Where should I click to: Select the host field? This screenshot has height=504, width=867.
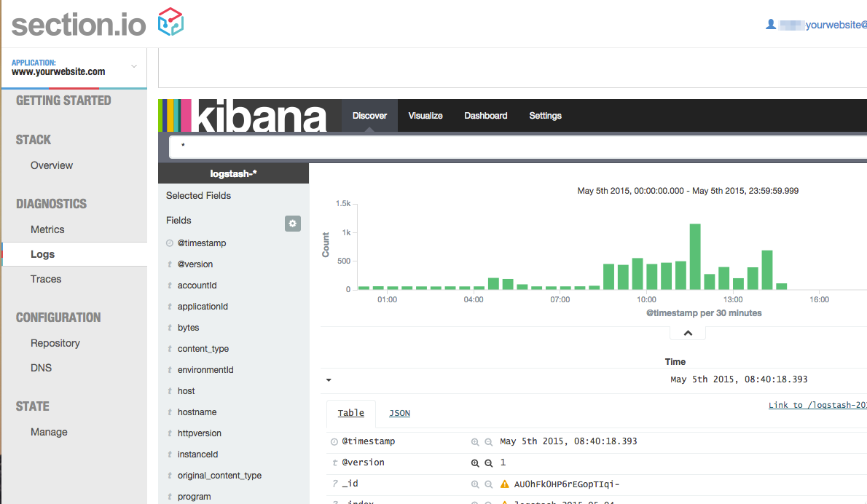point(186,390)
